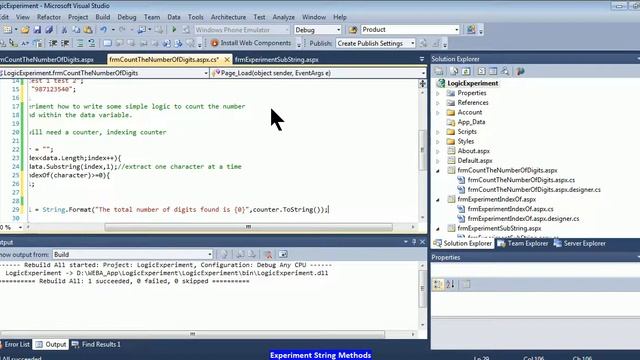Open the active files list dropdown

click(422, 60)
